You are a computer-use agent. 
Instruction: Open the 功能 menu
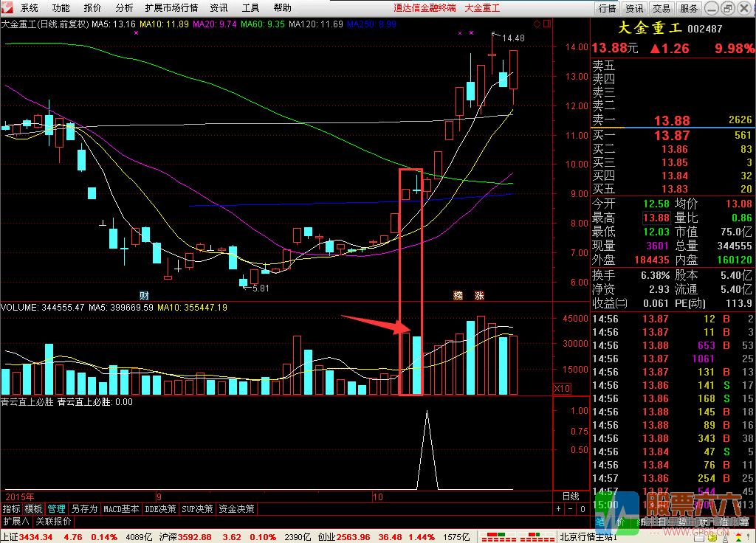point(61,7)
